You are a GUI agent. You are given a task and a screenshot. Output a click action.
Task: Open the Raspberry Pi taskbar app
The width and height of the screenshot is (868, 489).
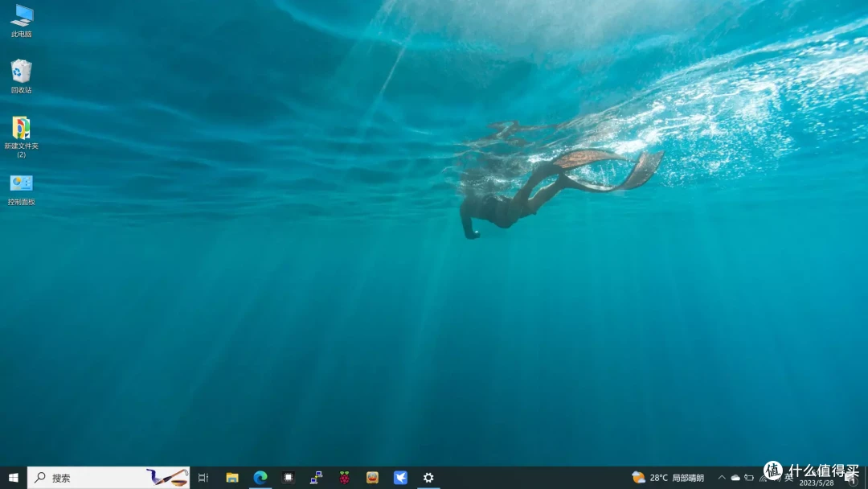(x=344, y=478)
